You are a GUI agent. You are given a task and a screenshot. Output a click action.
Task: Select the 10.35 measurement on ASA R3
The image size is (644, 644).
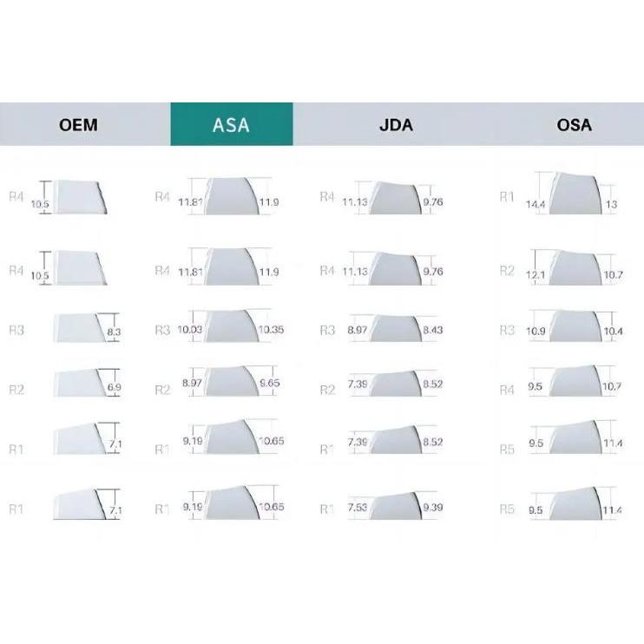click(x=271, y=331)
